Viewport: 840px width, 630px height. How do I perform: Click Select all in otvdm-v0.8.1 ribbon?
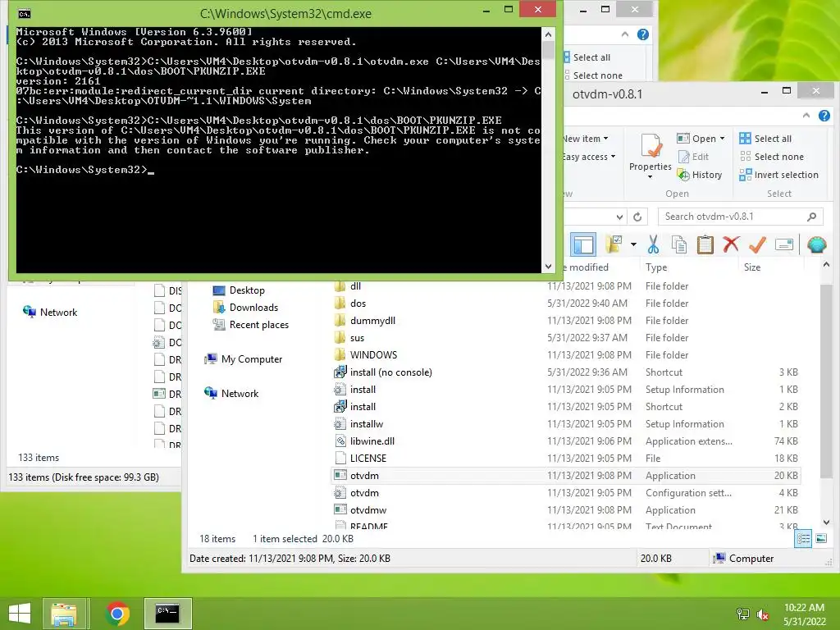coord(765,138)
